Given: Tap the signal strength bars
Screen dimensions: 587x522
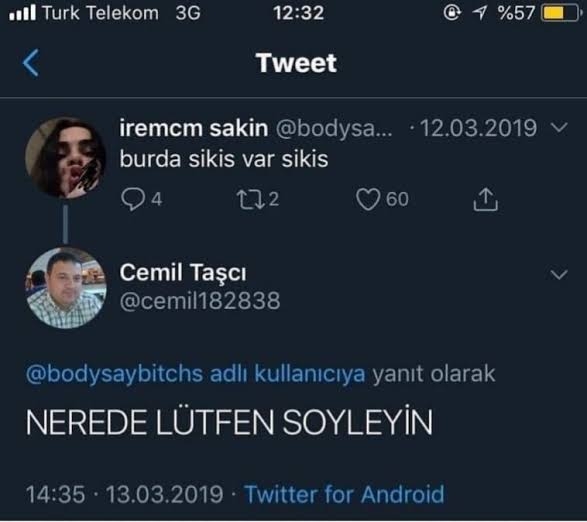Looking at the screenshot, I should coord(23,13).
